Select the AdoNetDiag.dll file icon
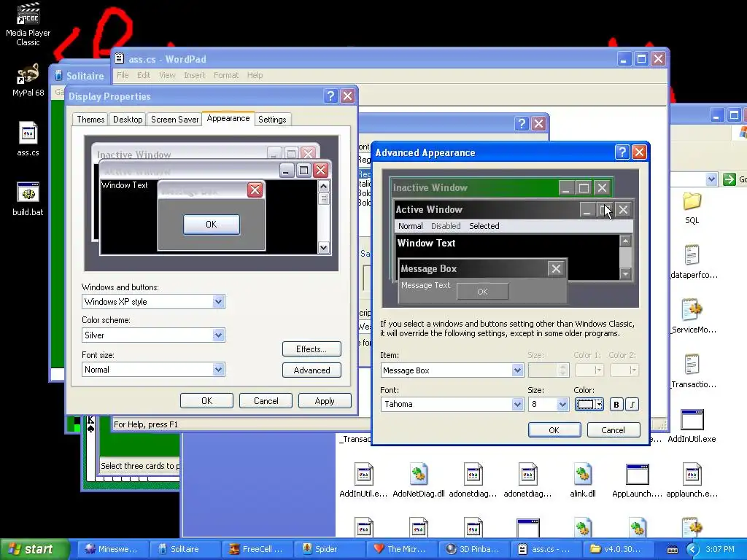Screen dimensions: 747x560 418,481
